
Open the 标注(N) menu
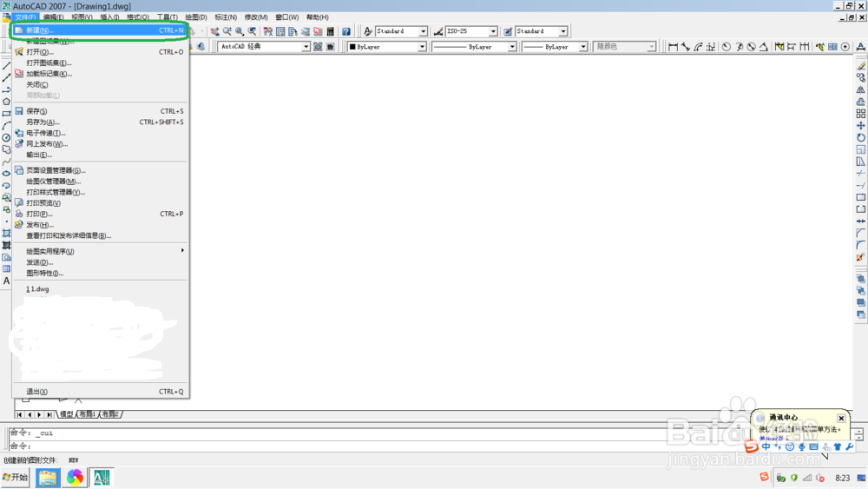226,17
